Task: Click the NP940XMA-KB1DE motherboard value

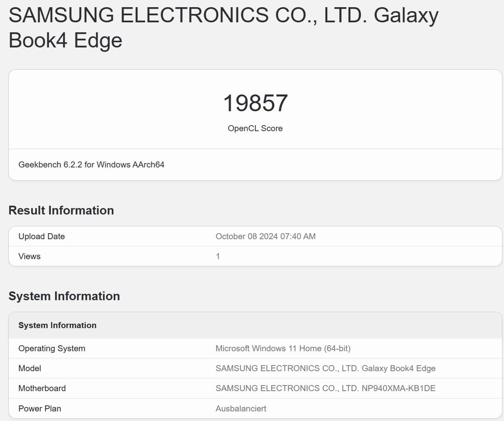Action: click(325, 388)
